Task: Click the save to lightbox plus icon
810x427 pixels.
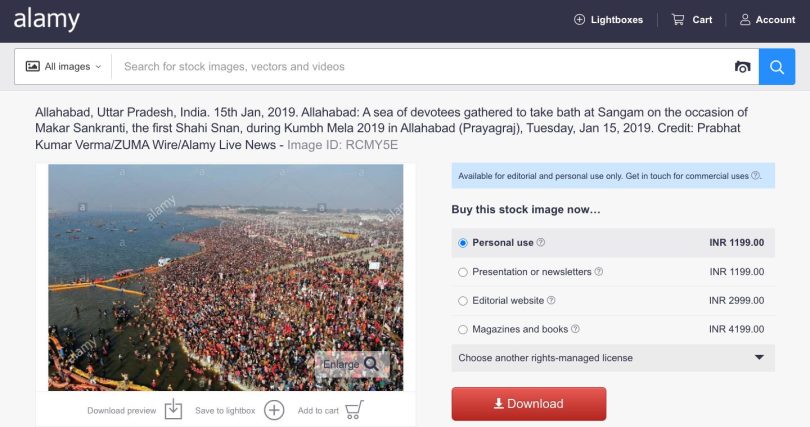Action: click(x=274, y=410)
